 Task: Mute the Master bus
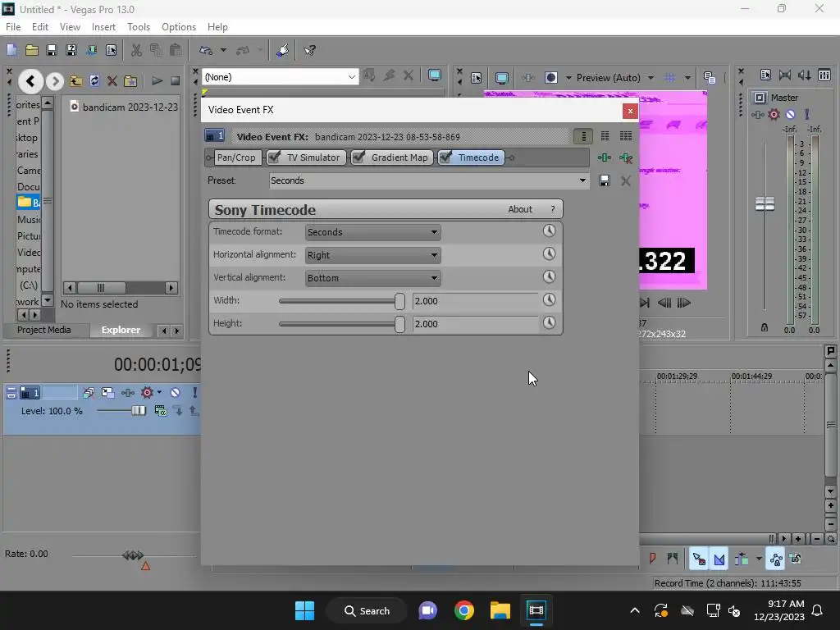(x=790, y=114)
